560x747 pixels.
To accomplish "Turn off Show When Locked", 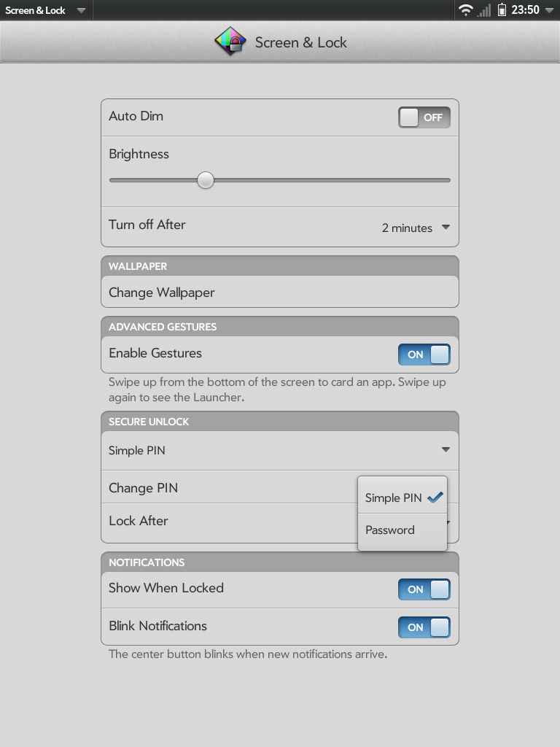I will point(424,589).
